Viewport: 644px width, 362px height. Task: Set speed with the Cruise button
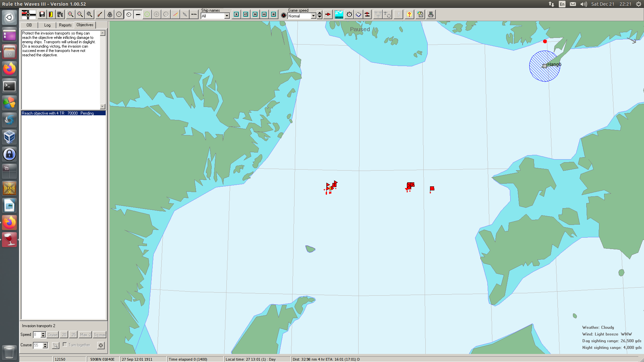(53, 335)
